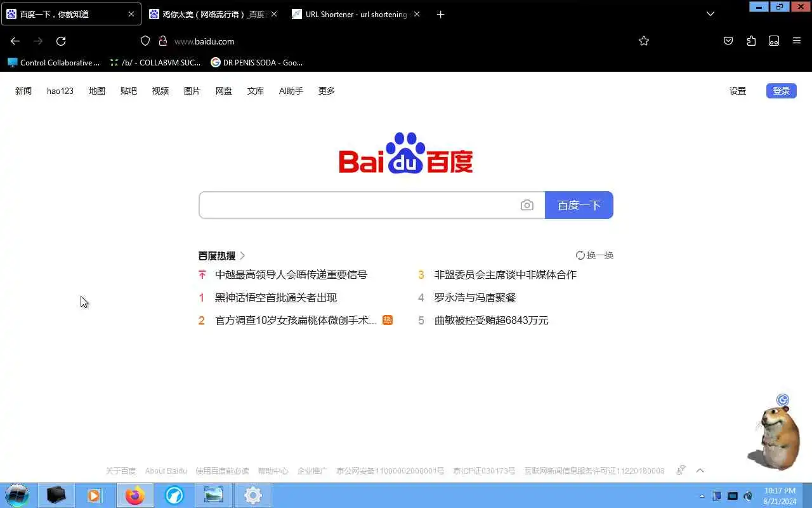Close the URL Shortener tab
This screenshot has width=812, height=508.
pos(417,14)
